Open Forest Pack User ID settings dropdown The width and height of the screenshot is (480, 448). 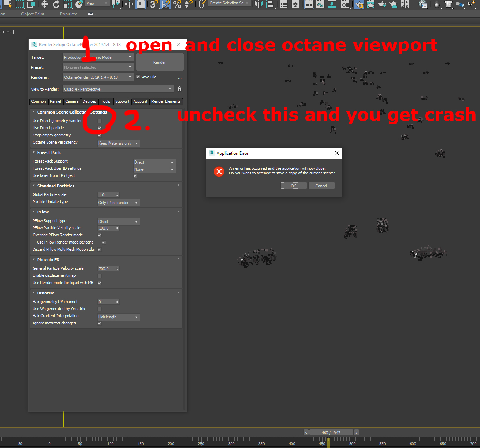tap(155, 169)
